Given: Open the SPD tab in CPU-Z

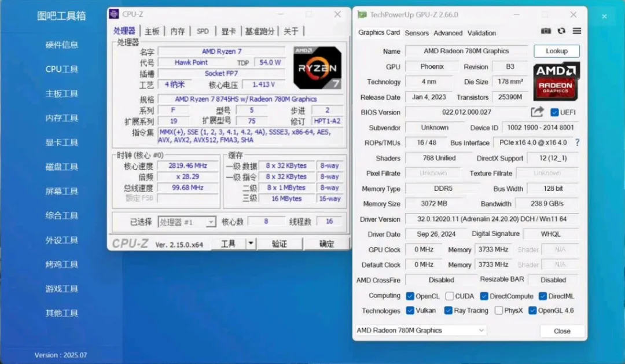Looking at the screenshot, I should point(203,31).
